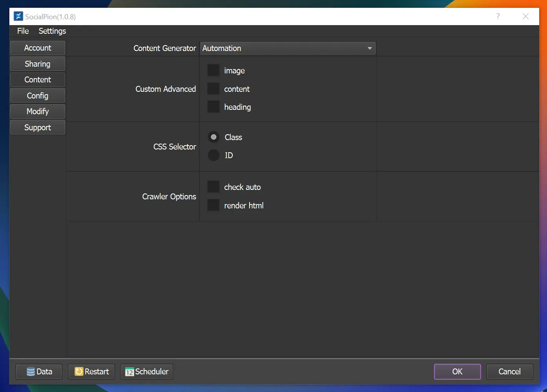The height and width of the screenshot is (392, 547).
Task: Click the calendar icon on the Scheduler button
Action: [x=129, y=372]
